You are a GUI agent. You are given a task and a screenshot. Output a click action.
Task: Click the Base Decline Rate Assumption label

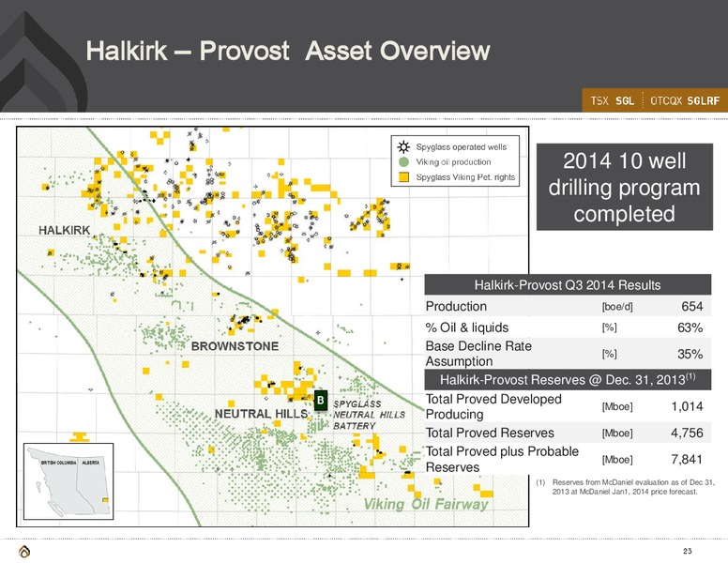coord(478,354)
